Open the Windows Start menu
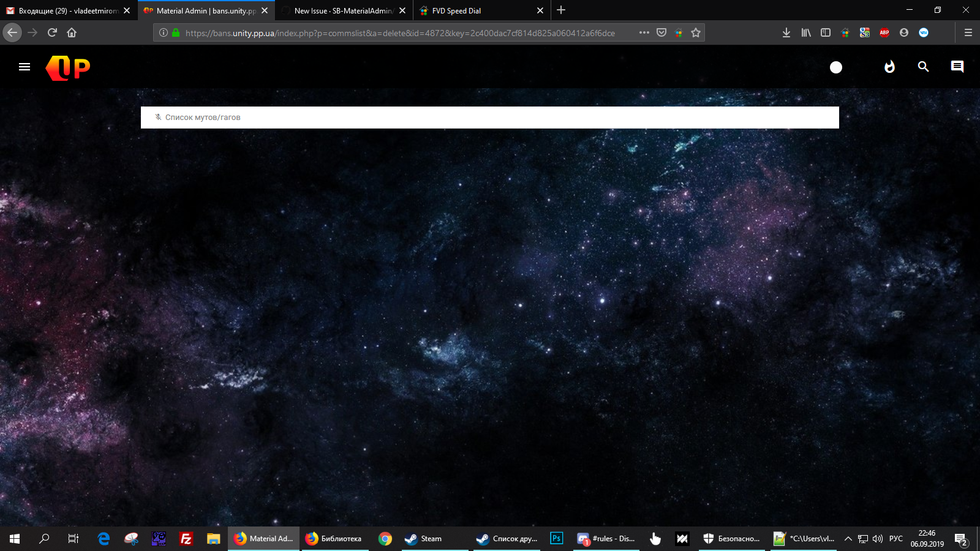 point(15,539)
